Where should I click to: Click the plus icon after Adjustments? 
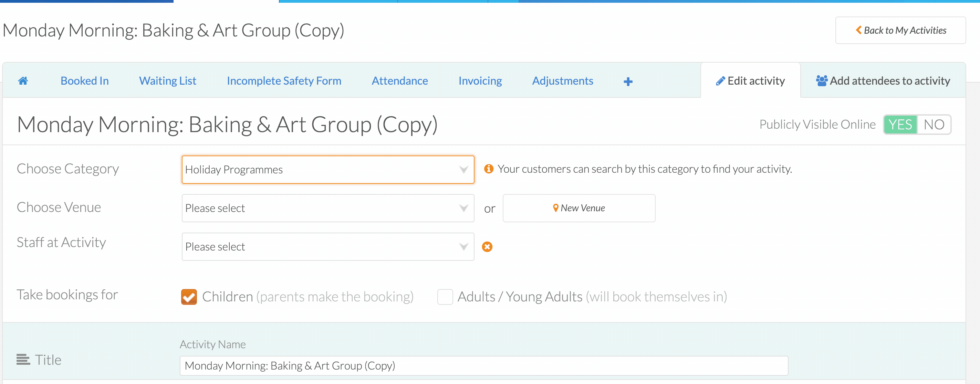coord(628,81)
